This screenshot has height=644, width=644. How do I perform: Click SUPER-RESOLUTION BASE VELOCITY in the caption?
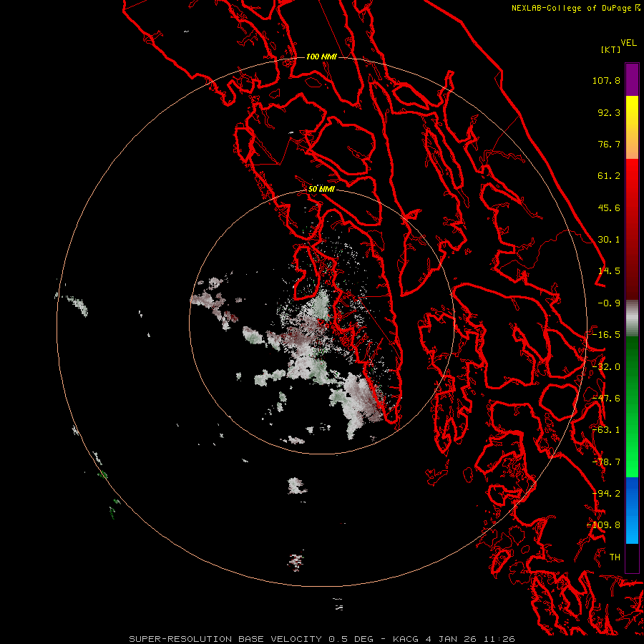(225, 639)
